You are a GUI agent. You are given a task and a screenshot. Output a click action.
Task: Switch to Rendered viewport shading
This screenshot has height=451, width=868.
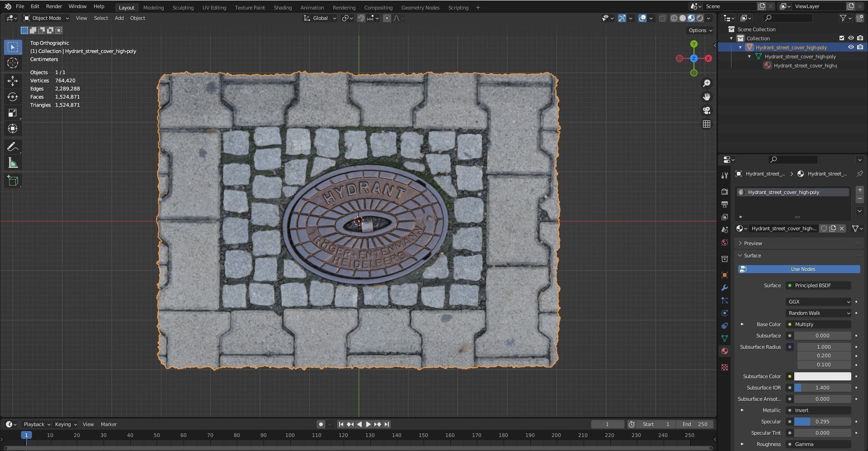pos(700,18)
